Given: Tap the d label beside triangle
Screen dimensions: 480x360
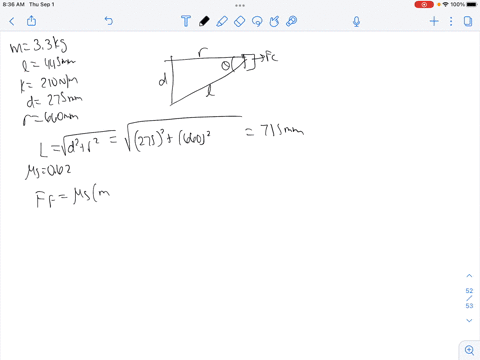Looking at the screenshot, I should pyautogui.click(x=163, y=80).
